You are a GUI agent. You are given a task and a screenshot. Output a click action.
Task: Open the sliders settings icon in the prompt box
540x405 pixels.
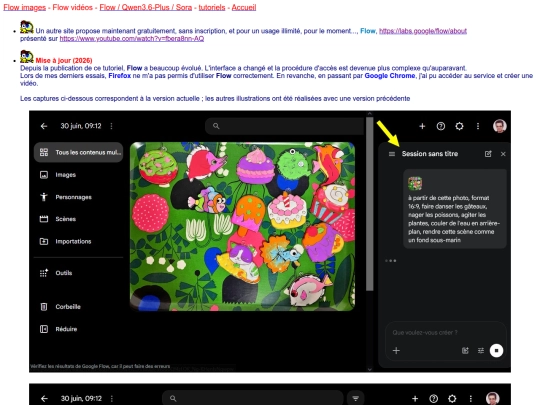pyautogui.click(x=481, y=351)
